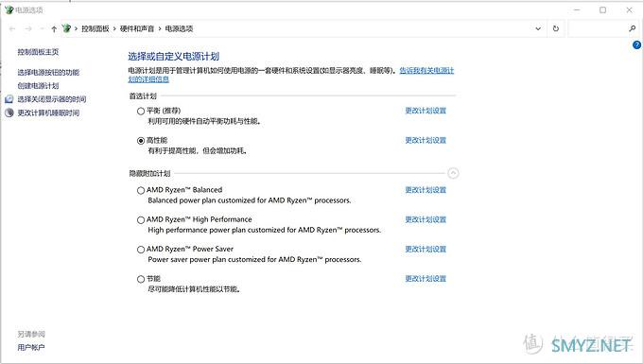Change plan settings for AMD Ryzen Balanced
Viewport: 643px width, 364px height.
click(426, 190)
